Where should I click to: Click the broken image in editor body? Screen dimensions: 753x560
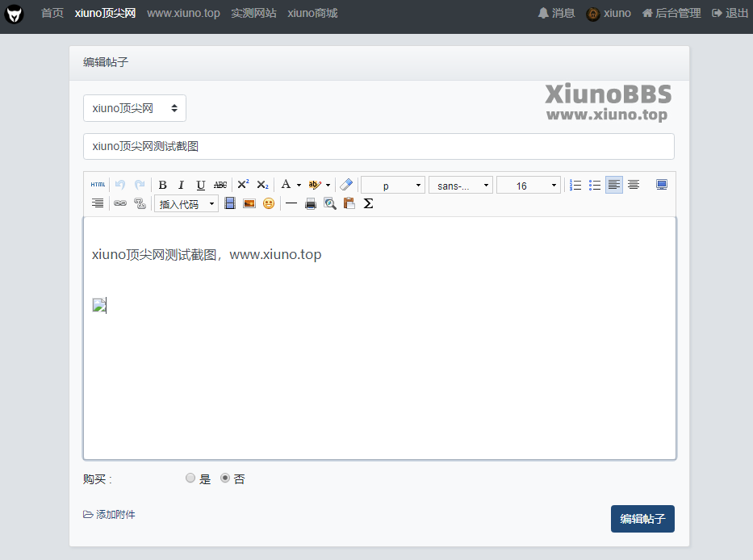[x=99, y=305]
